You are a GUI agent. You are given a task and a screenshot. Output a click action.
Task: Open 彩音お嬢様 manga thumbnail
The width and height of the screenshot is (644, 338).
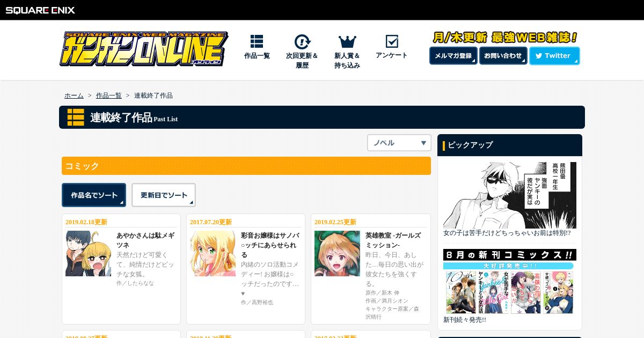point(213,254)
